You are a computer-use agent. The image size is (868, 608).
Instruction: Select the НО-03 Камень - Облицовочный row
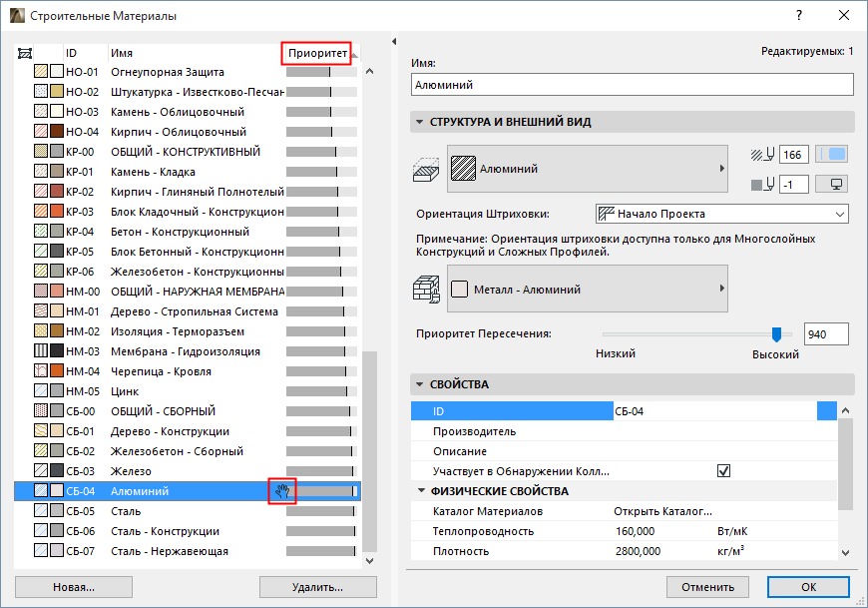click(x=188, y=111)
